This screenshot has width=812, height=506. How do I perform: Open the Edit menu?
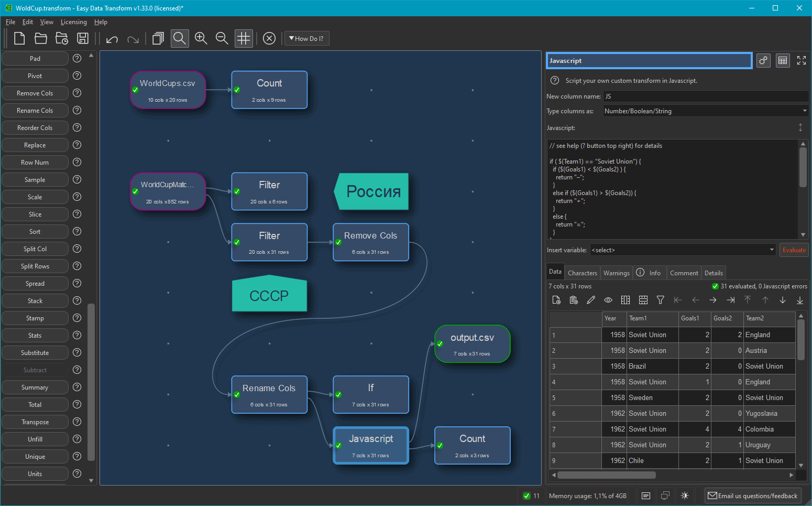coord(28,22)
